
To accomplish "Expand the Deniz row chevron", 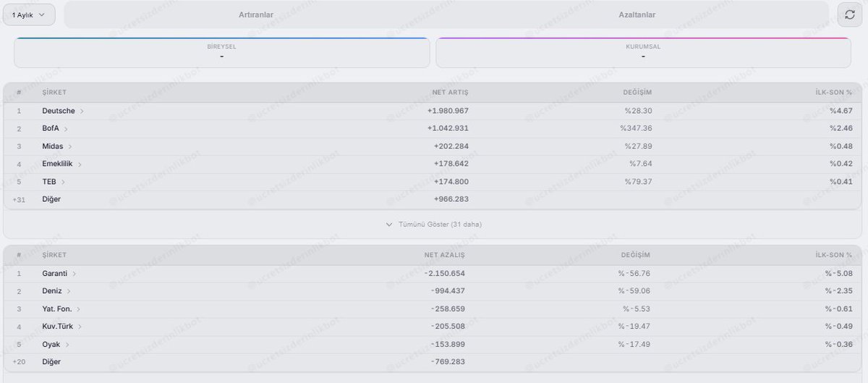I will (x=69, y=291).
